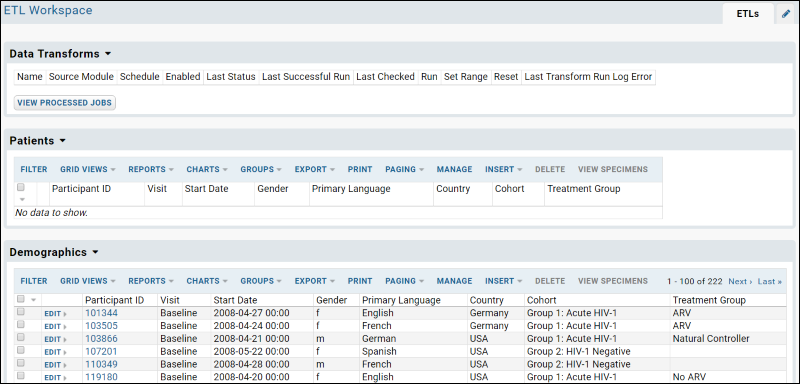Switch to the ETLs tab
Image resolution: width=800 pixels, height=384 pixels.
[747, 14]
